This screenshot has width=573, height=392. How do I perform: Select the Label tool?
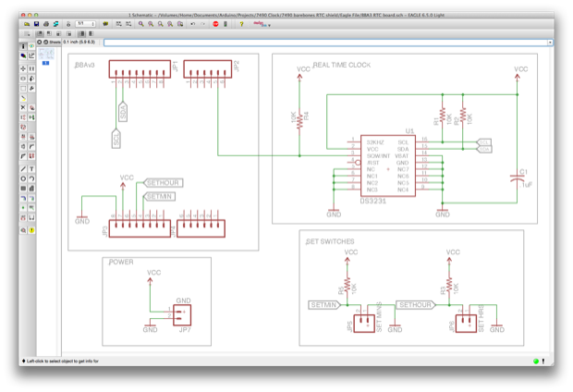(31, 208)
